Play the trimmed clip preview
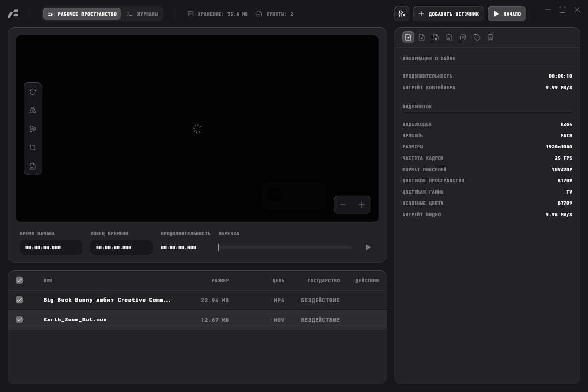588x392 pixels. tap(368, 247)
